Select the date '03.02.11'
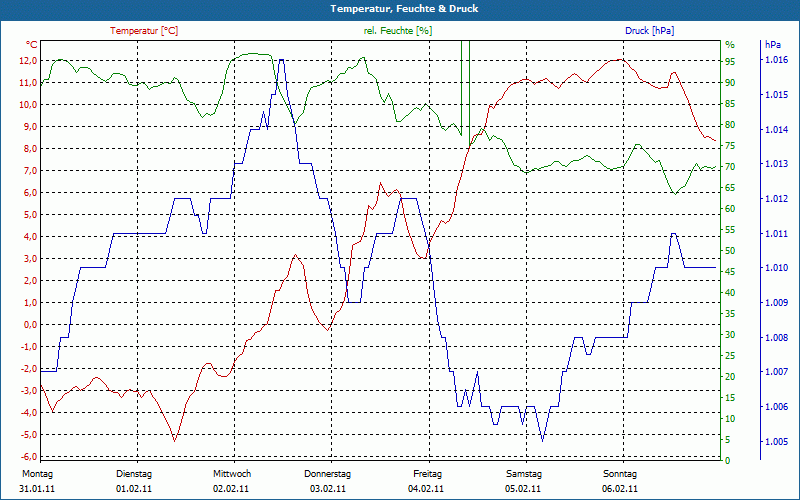The image size is (800, 500). click(x=328, y=489)
